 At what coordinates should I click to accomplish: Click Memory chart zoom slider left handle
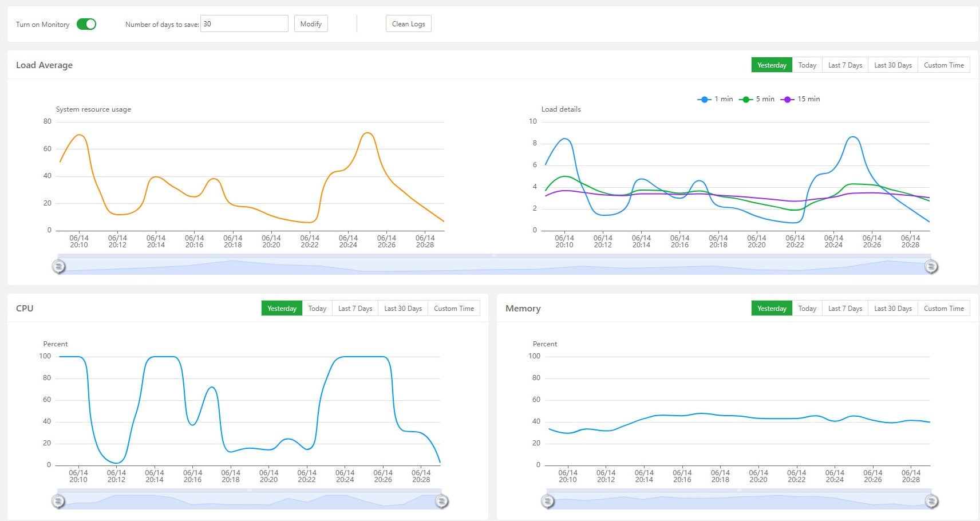[x=548, y=502]
